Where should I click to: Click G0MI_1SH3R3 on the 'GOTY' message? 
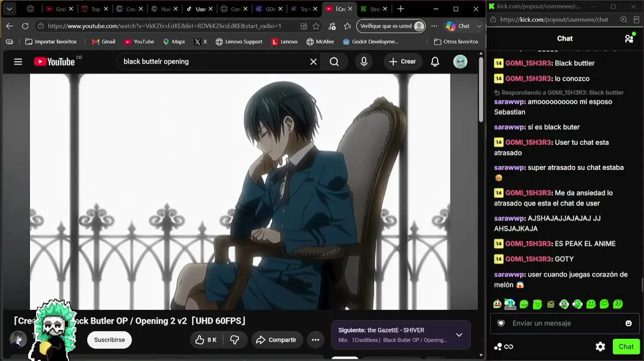528,259
